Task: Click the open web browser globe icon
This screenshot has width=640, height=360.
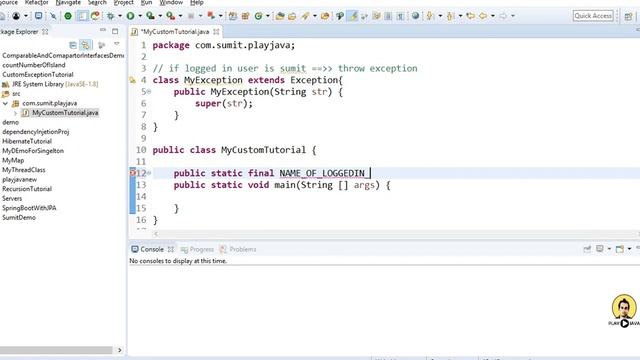Action: (415, 16)
